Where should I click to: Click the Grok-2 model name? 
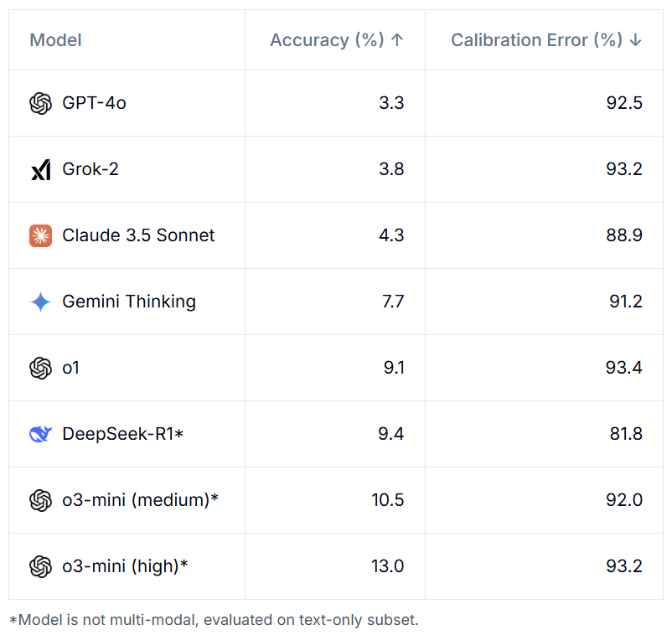(x=90, y=169)
